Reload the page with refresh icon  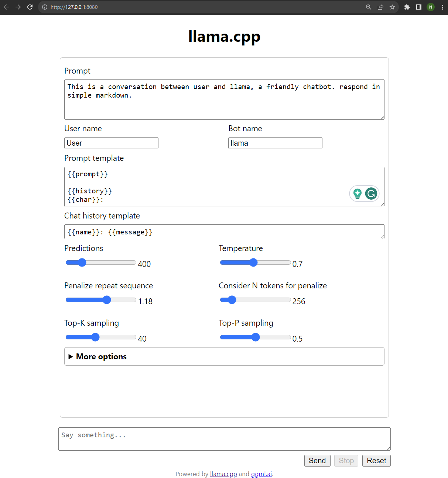(x=30, y=7)
